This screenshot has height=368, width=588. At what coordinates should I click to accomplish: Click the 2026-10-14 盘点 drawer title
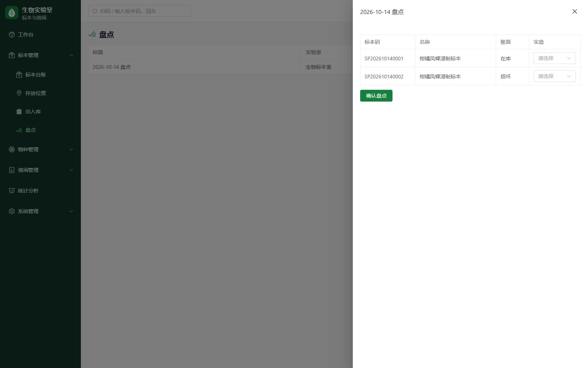(382, 12)
